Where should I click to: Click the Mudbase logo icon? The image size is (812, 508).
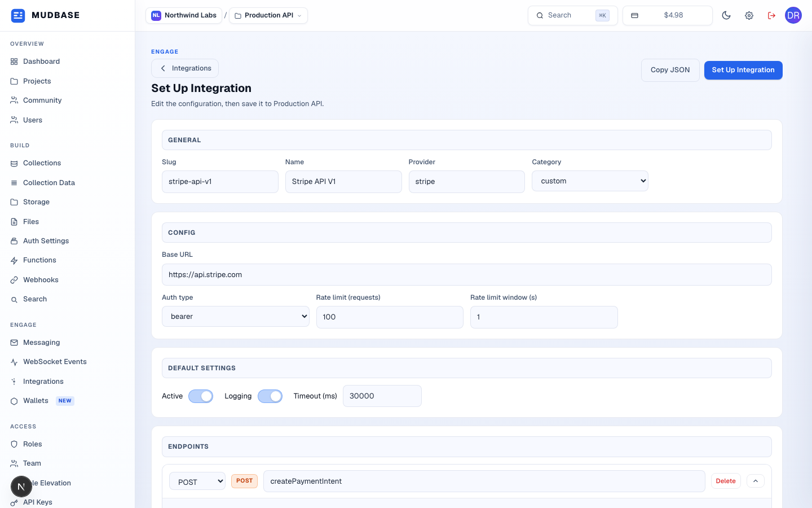18,15
